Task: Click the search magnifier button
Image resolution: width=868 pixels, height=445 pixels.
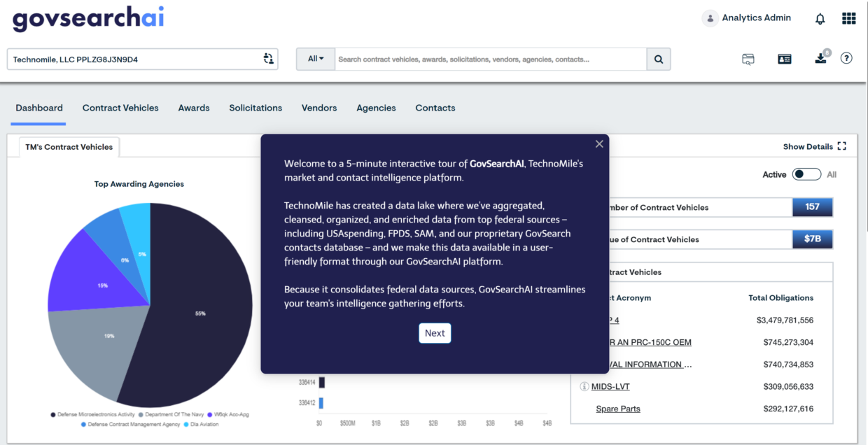Action: (659, 59)
